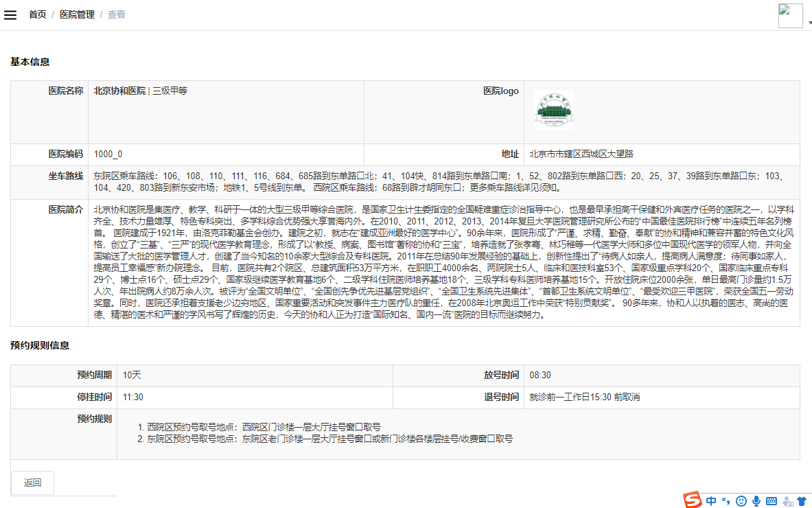Image resolution: width=812 pixels, height=508 pixels.
Task: Select 预约周期 value 10天
Action: [132, 375]
